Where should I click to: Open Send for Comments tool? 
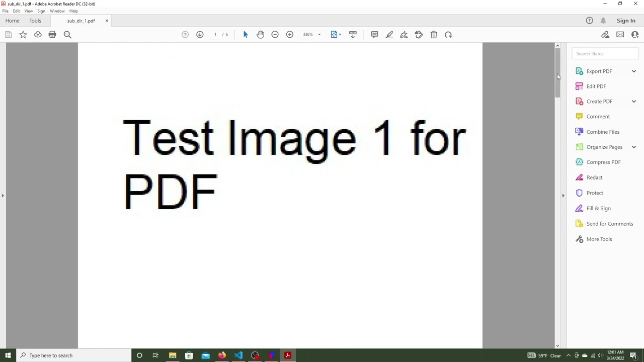610,224
